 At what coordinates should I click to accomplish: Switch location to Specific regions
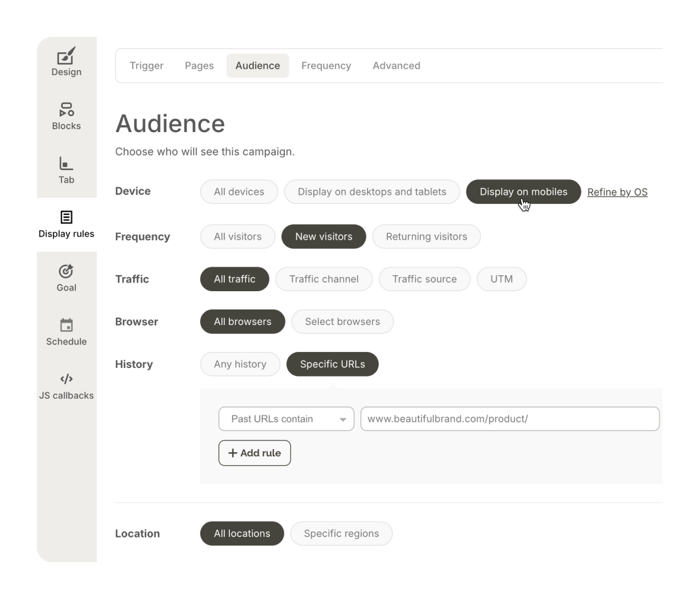point(341,533)
